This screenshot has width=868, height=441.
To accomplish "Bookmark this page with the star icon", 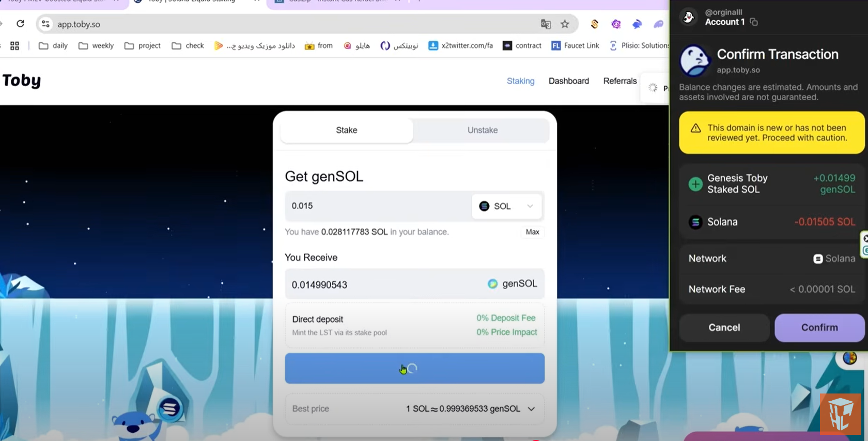I will 565,24.
